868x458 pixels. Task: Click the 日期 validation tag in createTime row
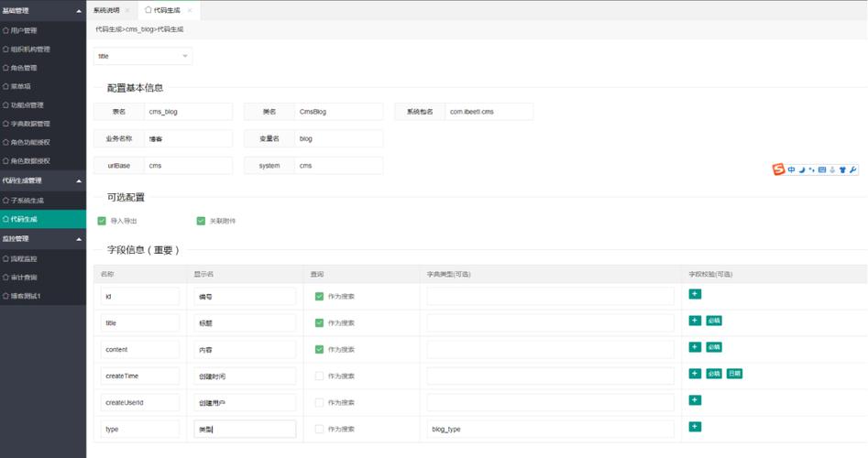point(734,374)
